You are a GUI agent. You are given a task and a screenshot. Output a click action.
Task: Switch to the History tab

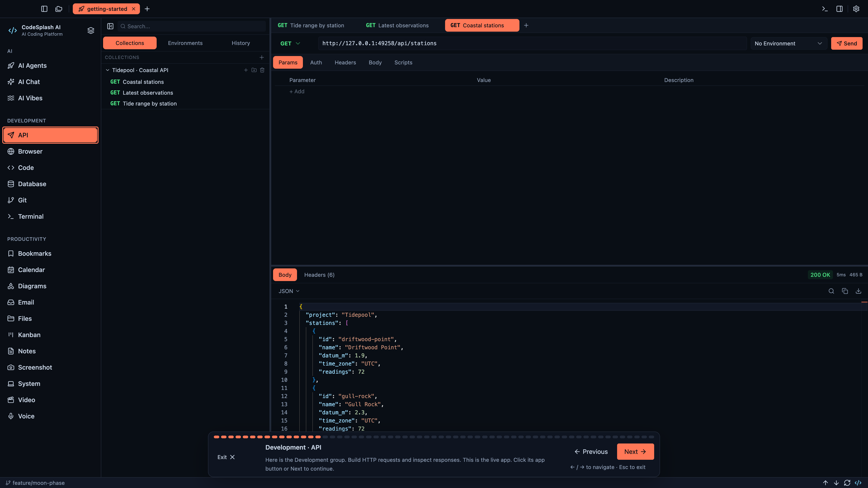pos(241,43)
